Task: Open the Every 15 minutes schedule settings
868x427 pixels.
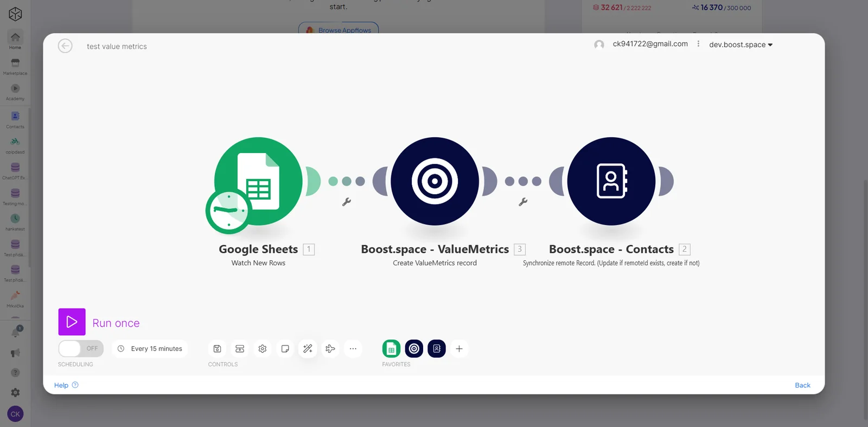Action: coord(150,349)
